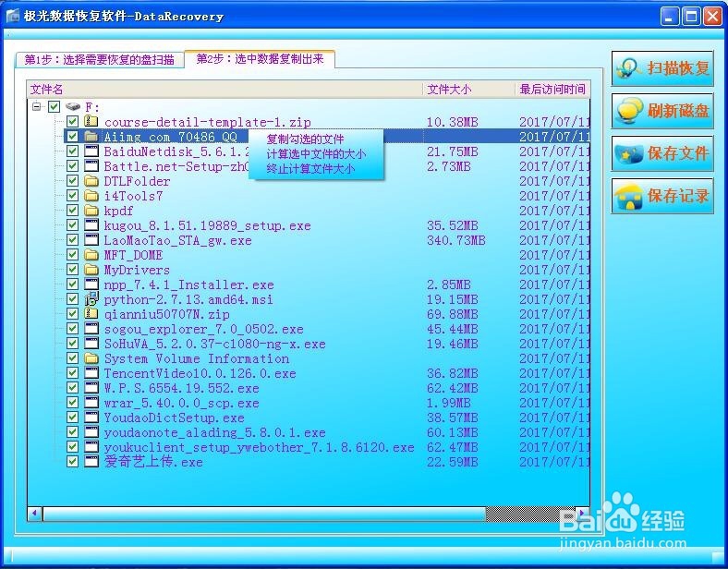Click the drive icon beside F:
This screenshot has width=728, height=569.
click(73, 107)
